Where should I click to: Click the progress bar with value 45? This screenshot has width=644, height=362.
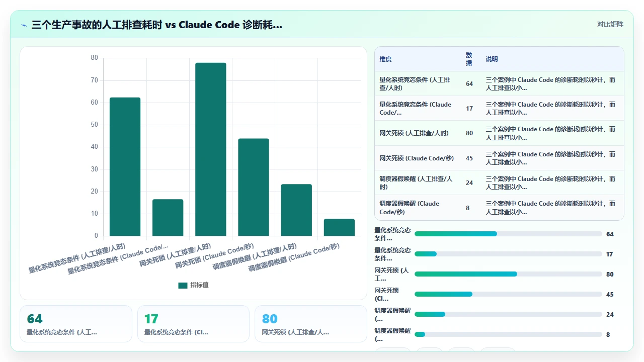[508, 294]
